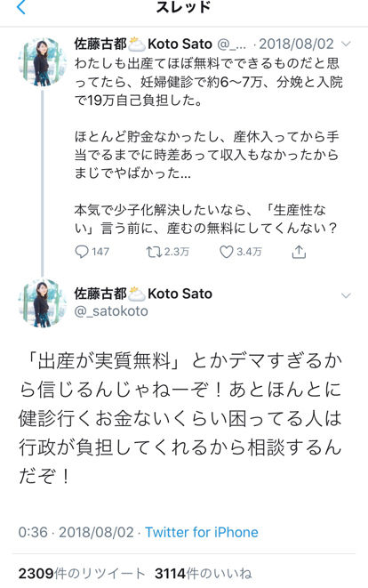Reply to the first tweet with 147 replies

[92, 252]
